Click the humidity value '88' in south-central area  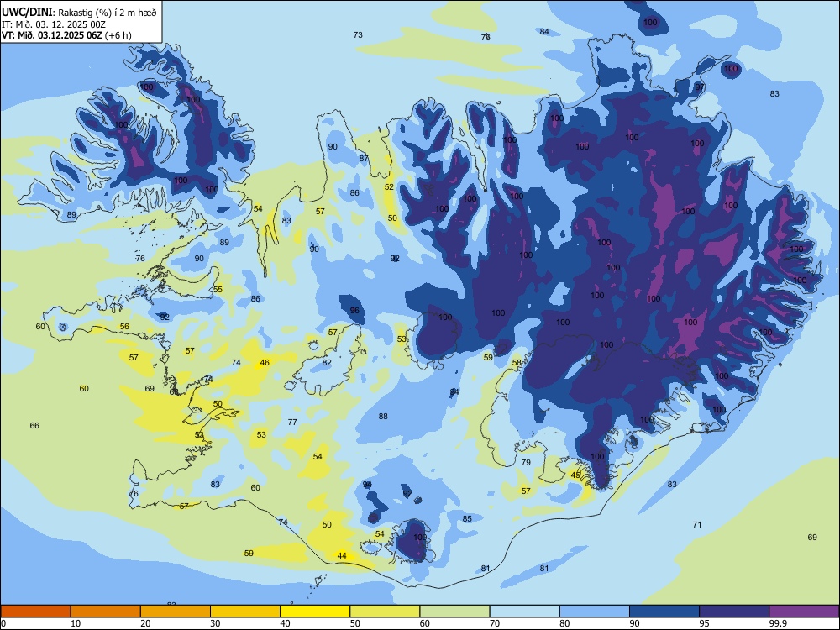tap(383, 417)
